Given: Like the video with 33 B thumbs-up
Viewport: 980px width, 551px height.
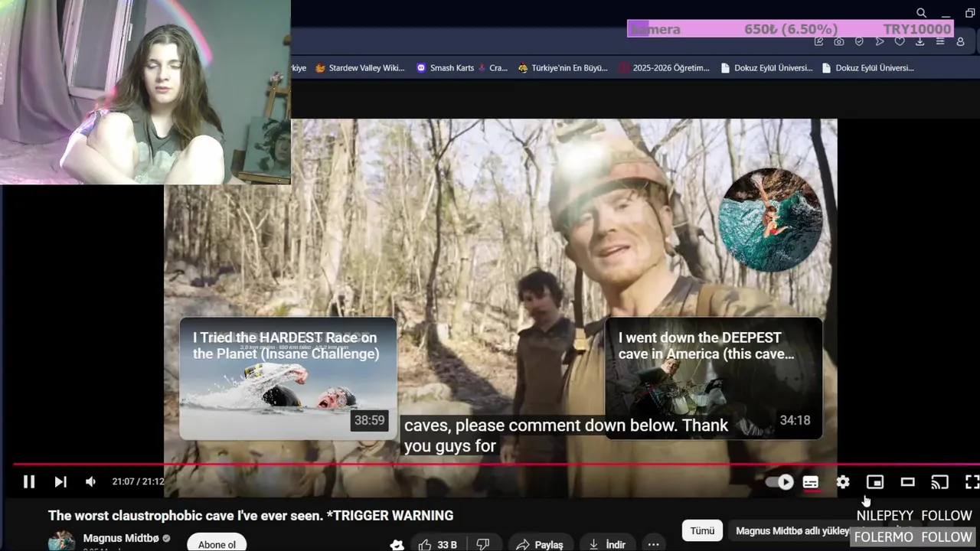Looking at the screenshot, I should (x=437, y=544).
